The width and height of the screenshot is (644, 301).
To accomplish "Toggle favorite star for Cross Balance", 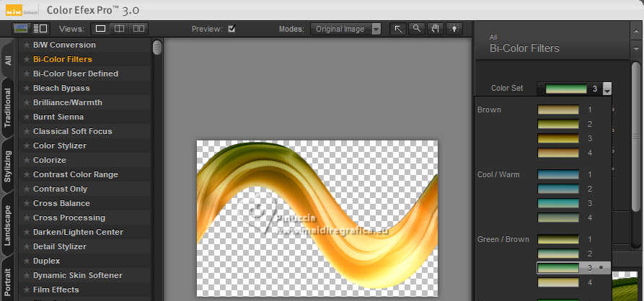I will click(27, 203).
